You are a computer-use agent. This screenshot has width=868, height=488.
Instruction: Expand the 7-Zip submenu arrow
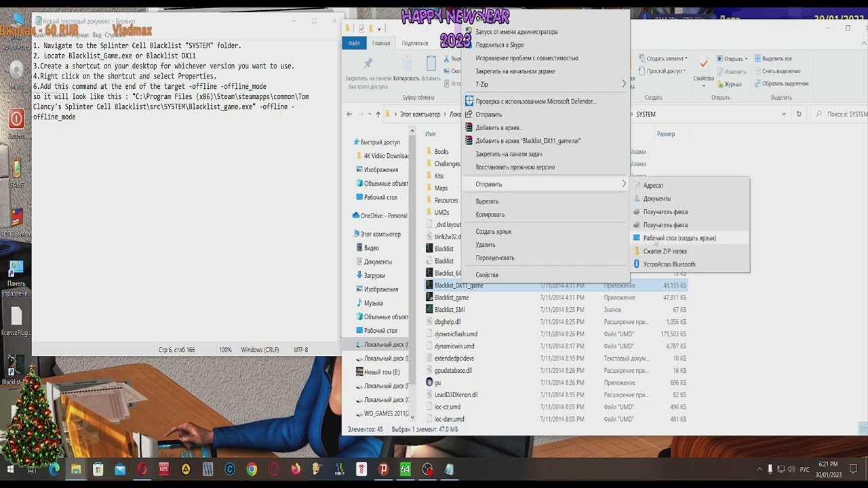pos(624,84)
